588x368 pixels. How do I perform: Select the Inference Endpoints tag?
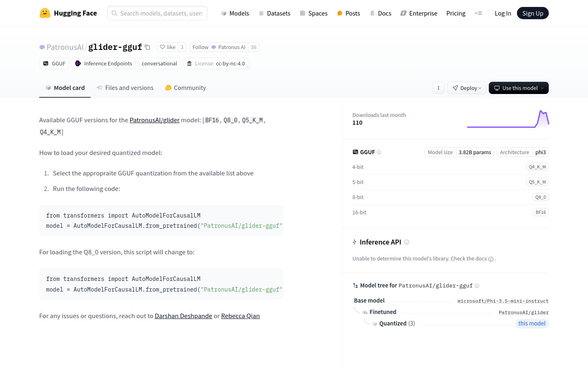point(104,63)
